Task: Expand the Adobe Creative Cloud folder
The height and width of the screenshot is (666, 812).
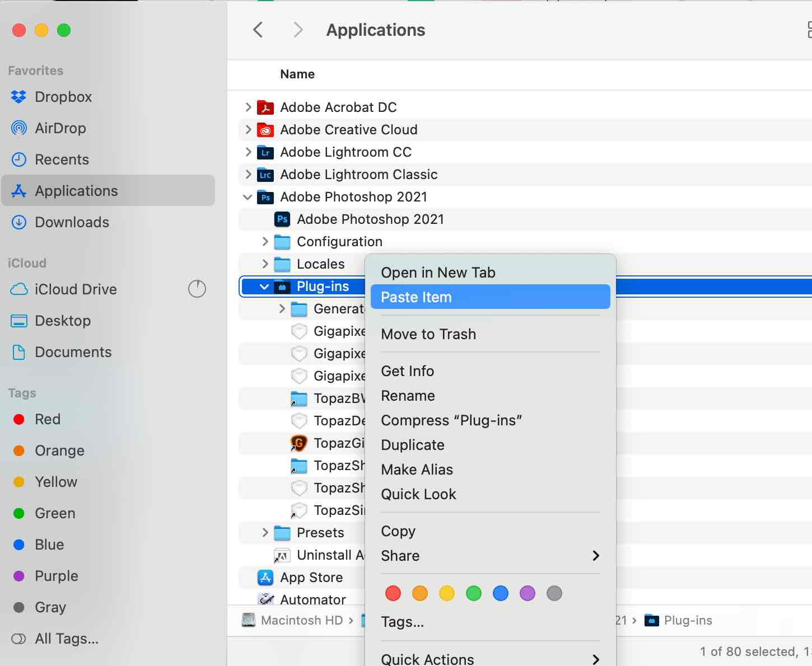Action: (248, 129)
